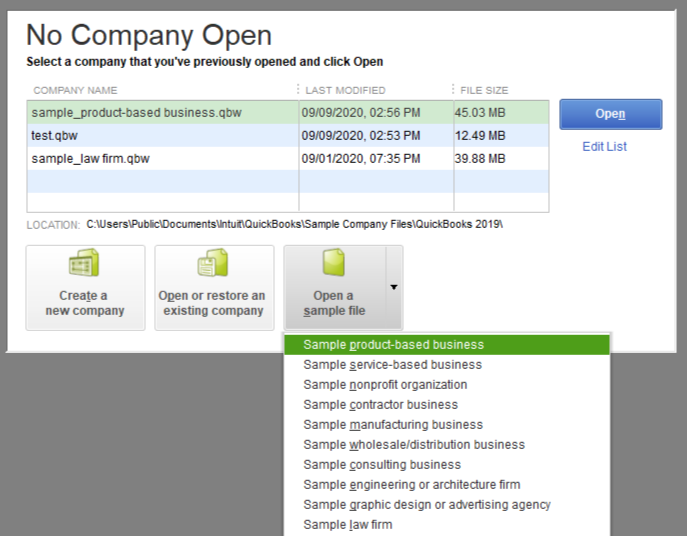Choose Sample wholesale/distribution business
The image size is (687, 536).
pyautogui.click(x=446, y=444)
